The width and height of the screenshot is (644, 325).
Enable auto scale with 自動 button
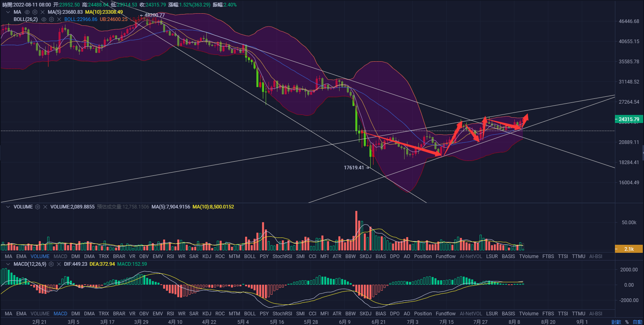637,322
